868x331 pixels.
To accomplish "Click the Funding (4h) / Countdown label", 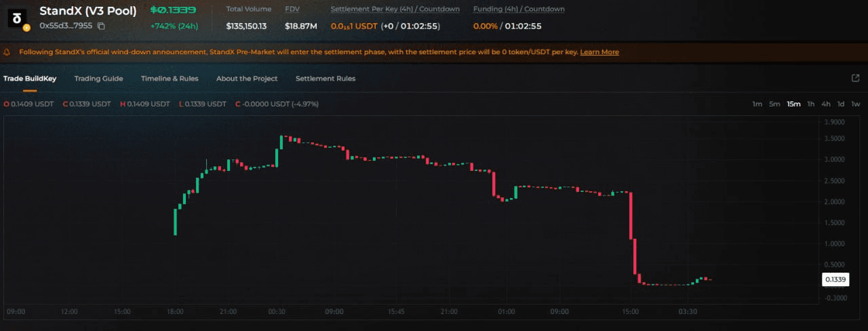I will click(519, 9).
